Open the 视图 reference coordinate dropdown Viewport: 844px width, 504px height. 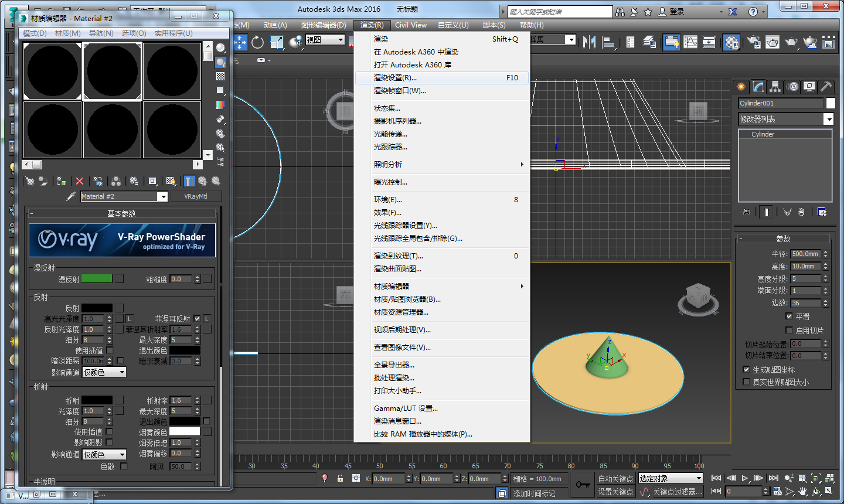coord(325,40)
